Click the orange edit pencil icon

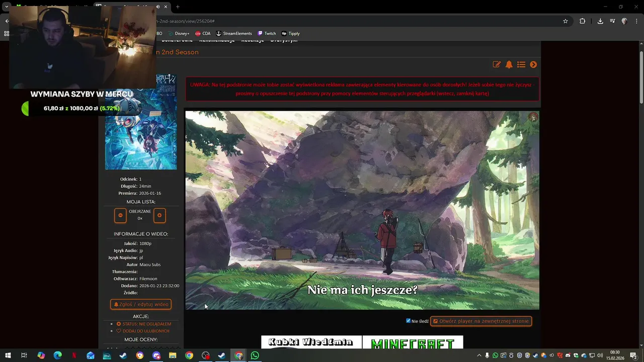click(497, 64)
